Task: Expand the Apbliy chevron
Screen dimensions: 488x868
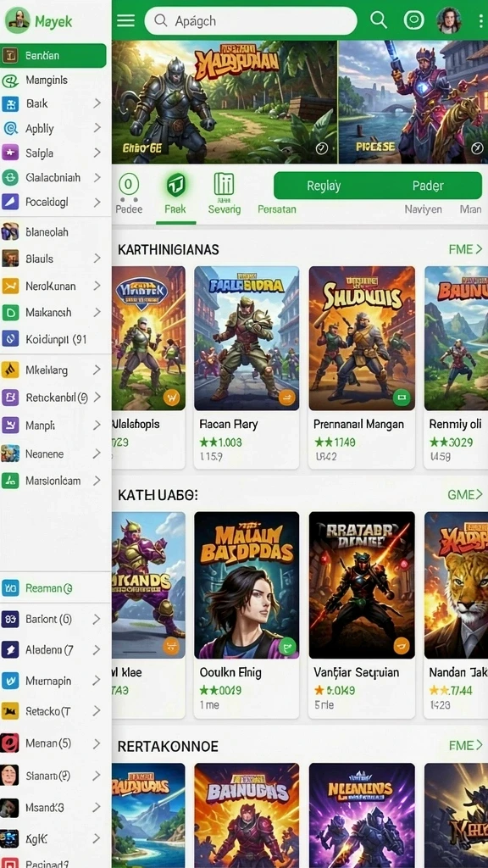Action: click(97, 128)
